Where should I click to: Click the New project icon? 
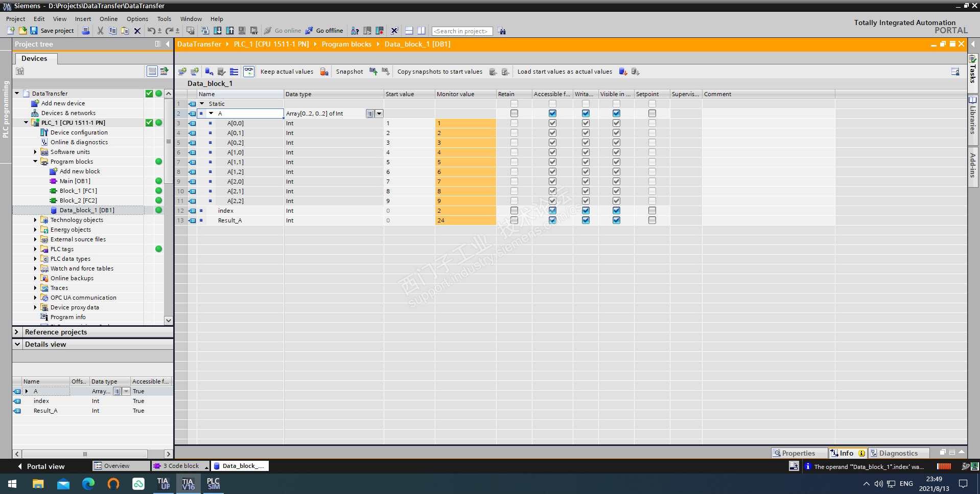coord(11,31)
